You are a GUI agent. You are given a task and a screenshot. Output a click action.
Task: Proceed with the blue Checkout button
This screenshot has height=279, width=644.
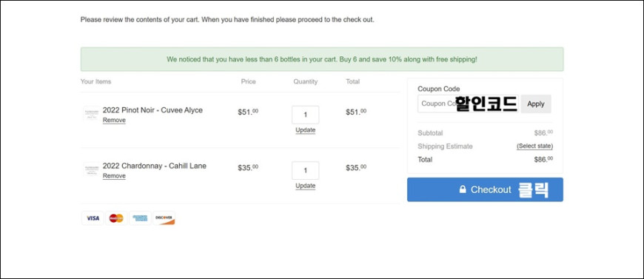click(x=485, y=189)
